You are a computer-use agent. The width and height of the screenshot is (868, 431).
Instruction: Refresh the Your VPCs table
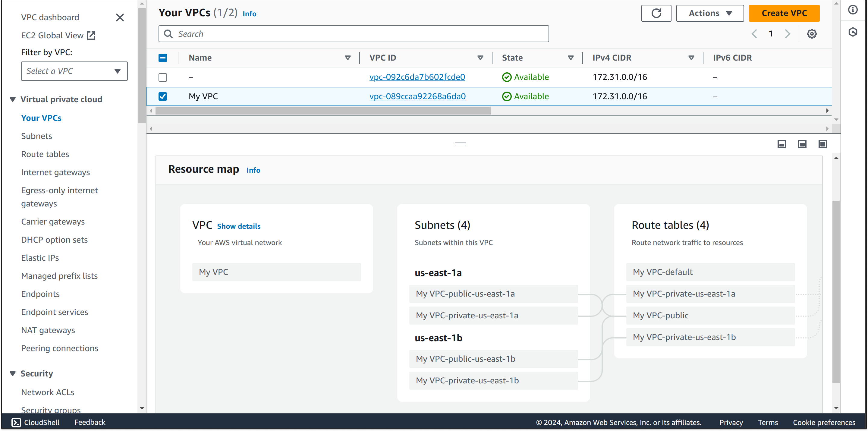[656, 13]
